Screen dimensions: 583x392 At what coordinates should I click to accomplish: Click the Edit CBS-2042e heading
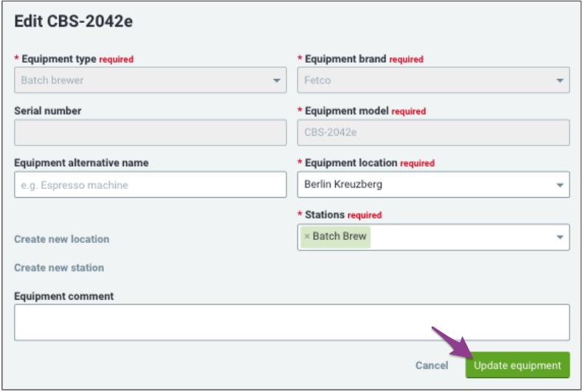tap(73, 21)
